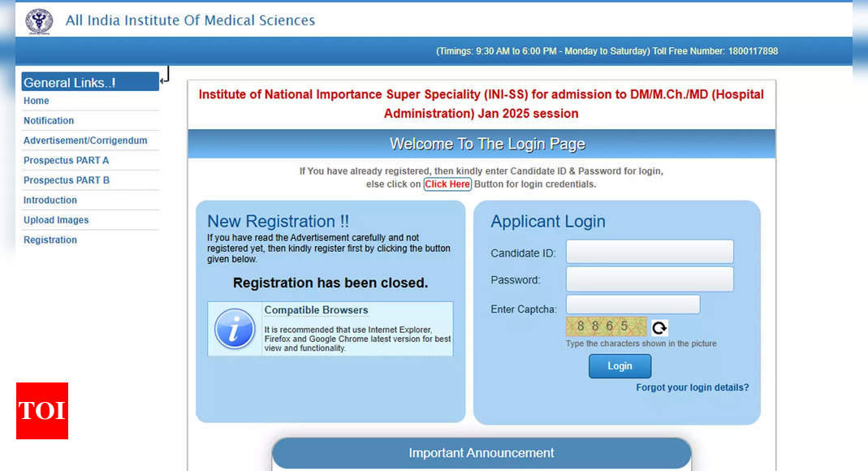Screen dimensions: 868x471
Task: Click the 'Registration has been closed.' text
Action: coord(330,283)
